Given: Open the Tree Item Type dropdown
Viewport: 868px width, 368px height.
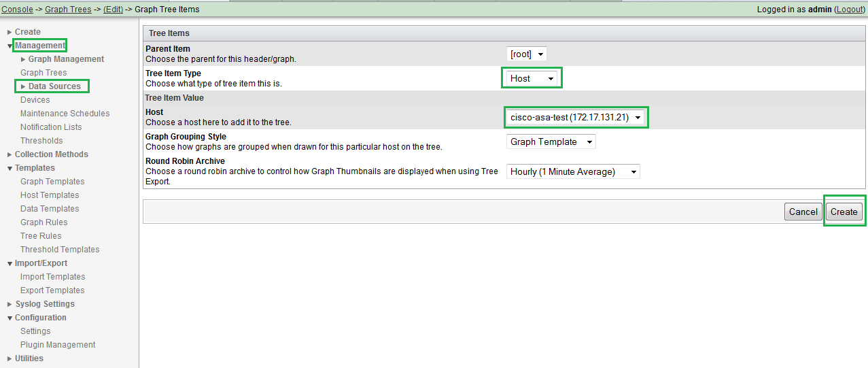Looking at the screenshot, I should pos(532,78).
